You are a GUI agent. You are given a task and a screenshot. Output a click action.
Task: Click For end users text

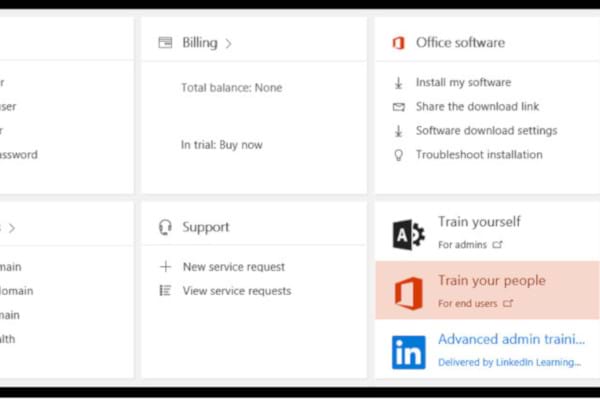[468, 304]
